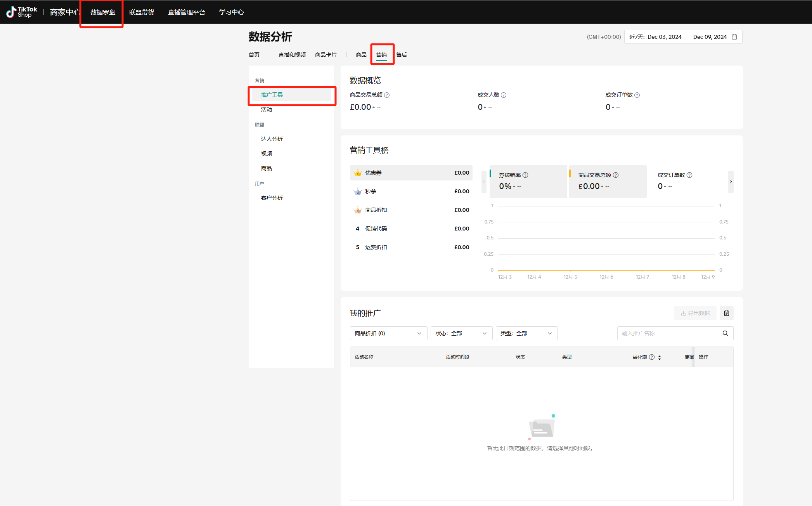Click the TikTok Shop logo
Viewport: 812px width, 506px height.
point(22,12)
